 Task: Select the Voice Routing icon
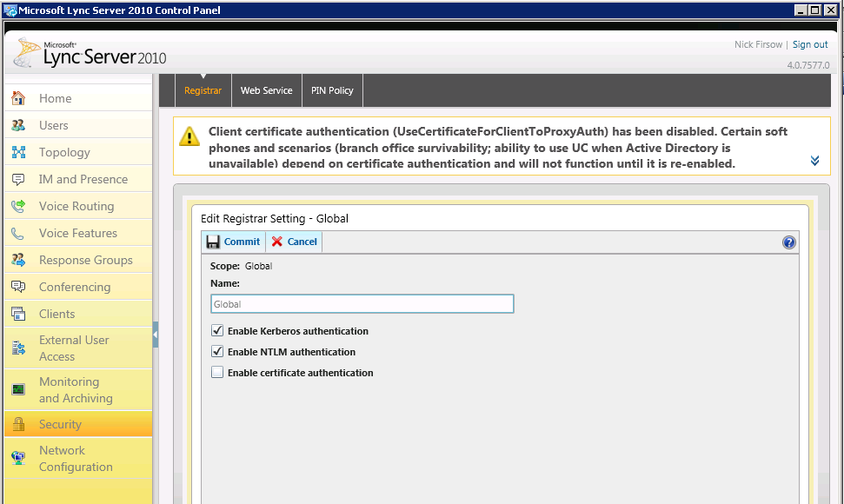(19, 206)
